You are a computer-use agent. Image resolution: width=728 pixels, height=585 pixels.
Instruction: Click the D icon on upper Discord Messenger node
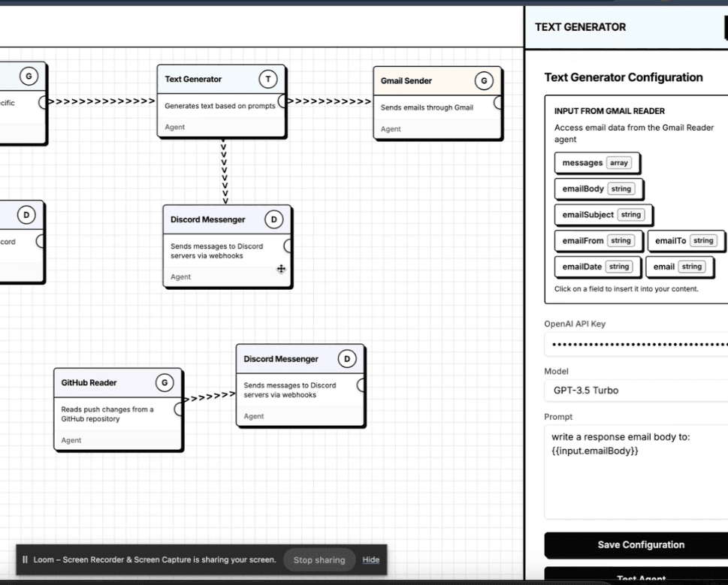click(x=274, y=219)
